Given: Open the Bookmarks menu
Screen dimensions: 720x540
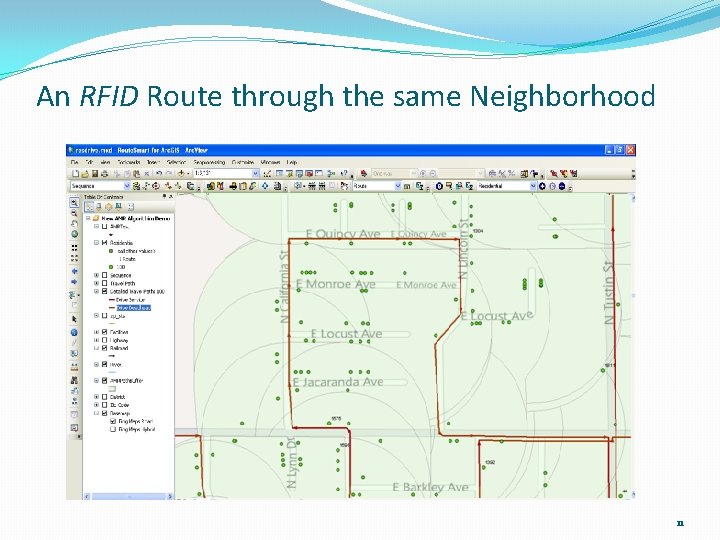Looking at the screenshot, I should (129, 162).
